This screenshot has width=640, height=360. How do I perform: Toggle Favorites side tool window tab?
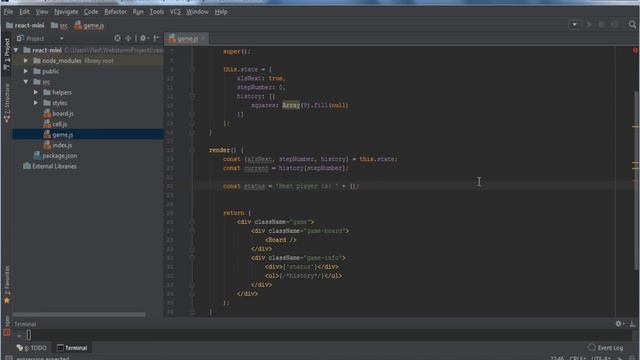7,284
